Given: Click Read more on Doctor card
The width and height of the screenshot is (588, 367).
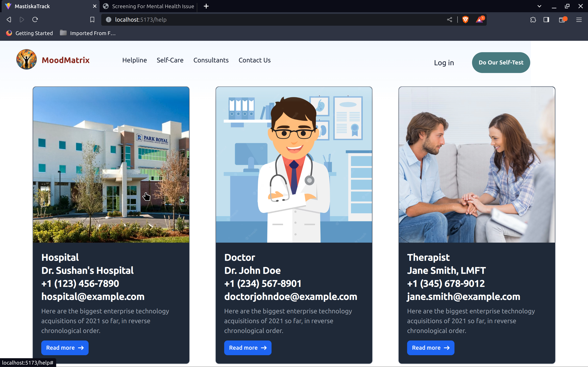Looking at the screenshot, I should 248,348.
